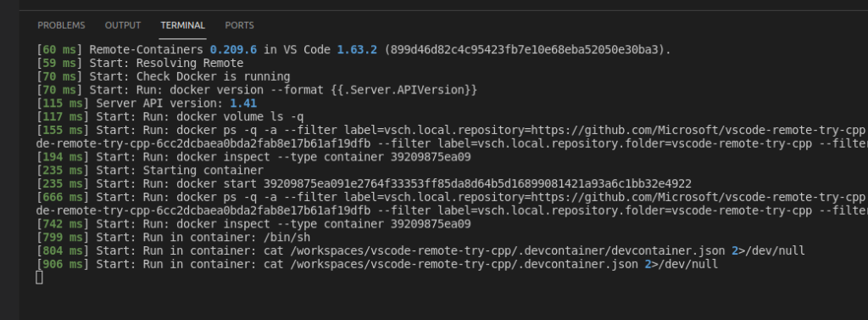
Task: Follow GitHub repository URL in 155 ms line
Action: pyautogui.click(x=698, y=131)
